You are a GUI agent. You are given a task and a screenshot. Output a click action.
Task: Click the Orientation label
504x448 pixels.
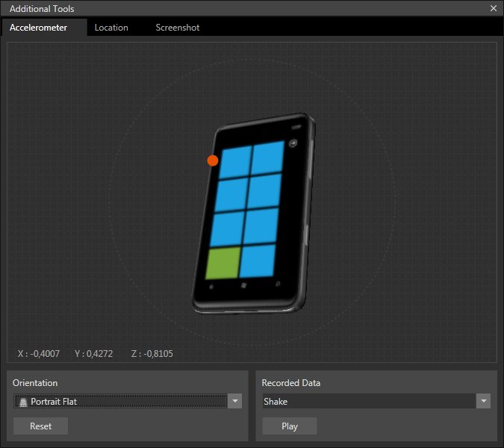(x=35, y=383)
